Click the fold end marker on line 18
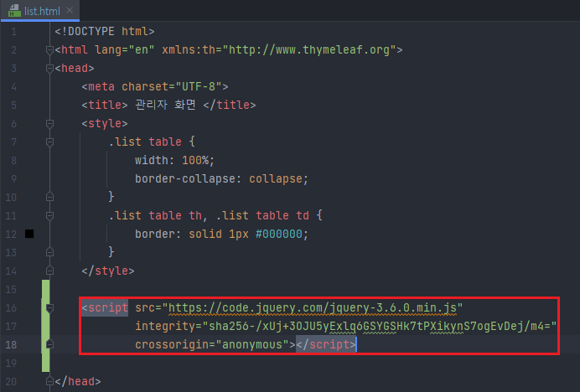580x392 pixels. [49, 344]
